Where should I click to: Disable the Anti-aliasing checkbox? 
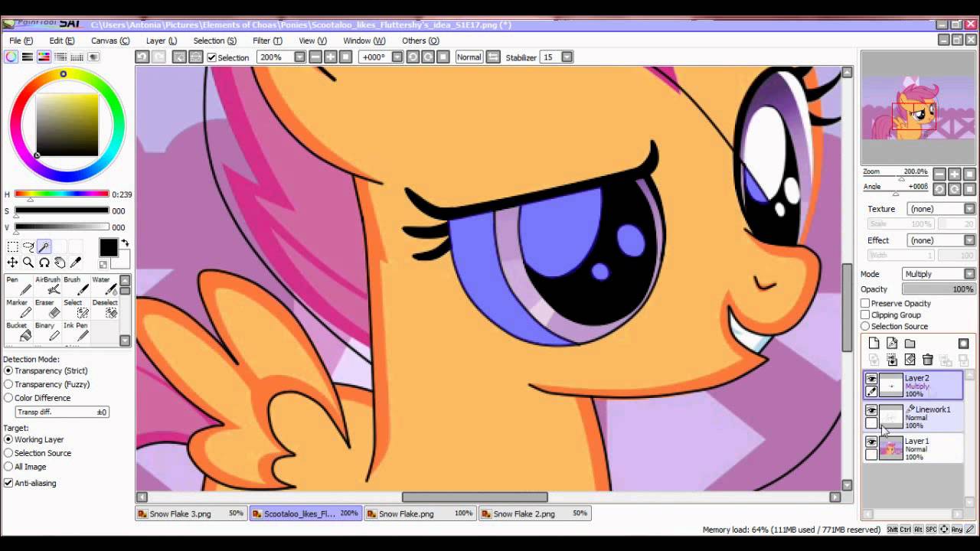click(8, 483)
